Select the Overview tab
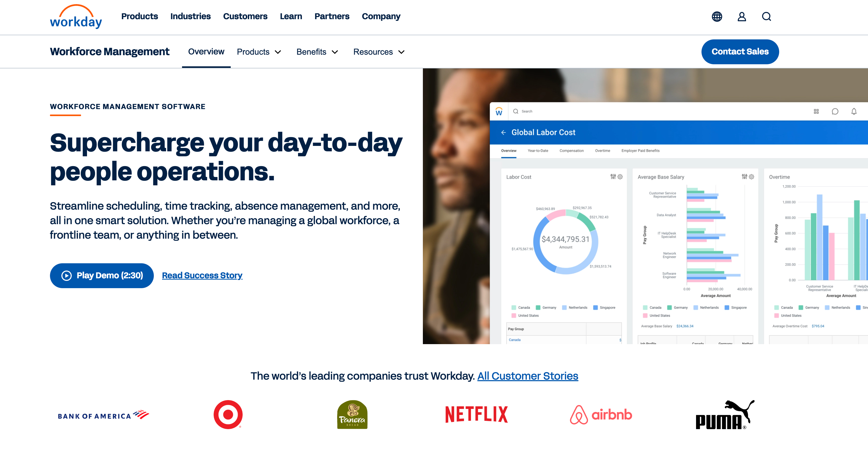868x454 pixels. click(x=206, y=52)
